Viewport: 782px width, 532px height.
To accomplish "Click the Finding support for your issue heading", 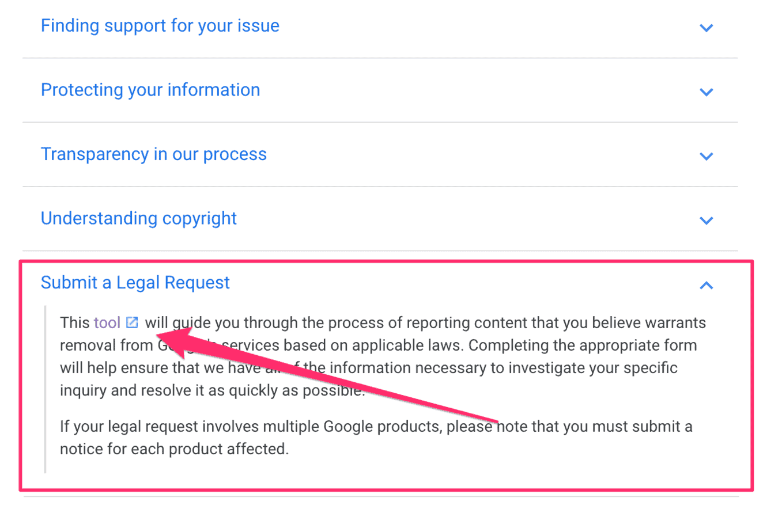I will [x=160, y=25].
